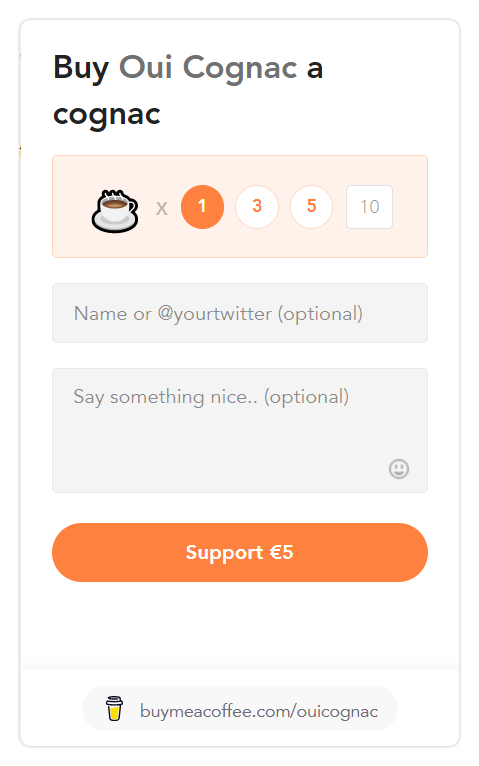Click the Say something nice message box
This screenshot has height=766, width=479.
point(240,430)
